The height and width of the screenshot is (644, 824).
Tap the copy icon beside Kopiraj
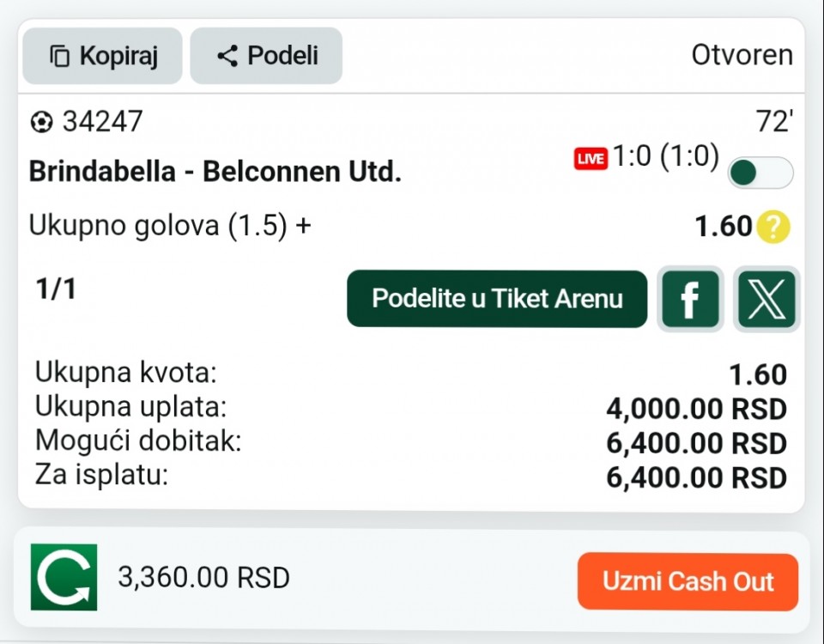(59, 56)
